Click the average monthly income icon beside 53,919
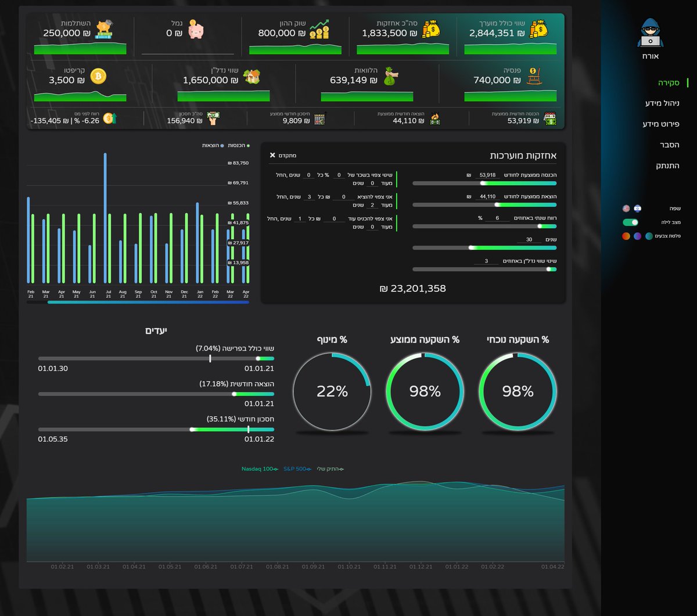 click(549, 118)
